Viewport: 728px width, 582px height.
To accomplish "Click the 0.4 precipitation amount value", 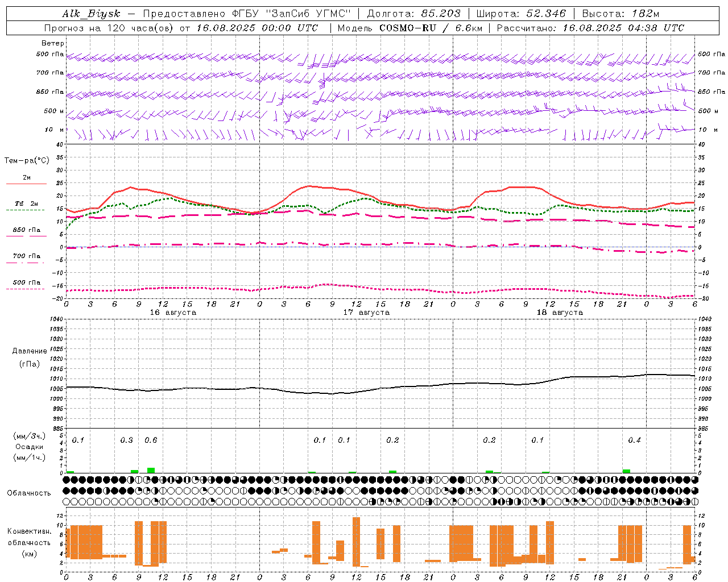I will [x=635, y=440].
